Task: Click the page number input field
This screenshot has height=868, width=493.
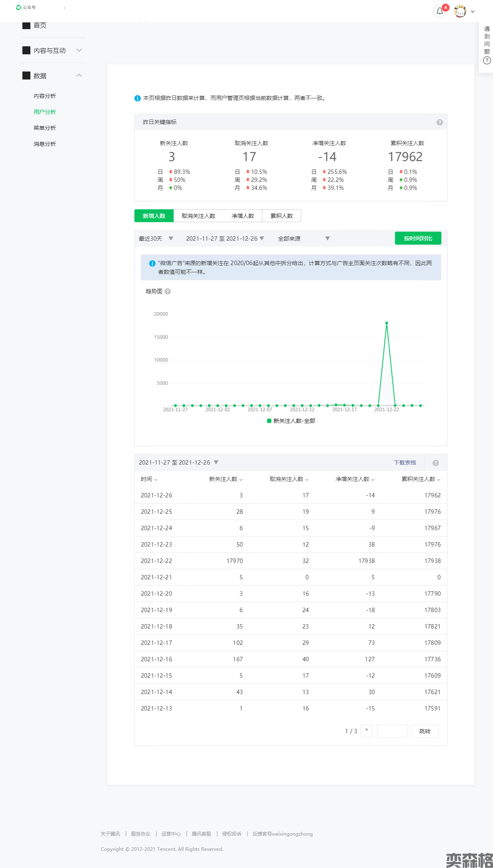Action: (392, 731)
